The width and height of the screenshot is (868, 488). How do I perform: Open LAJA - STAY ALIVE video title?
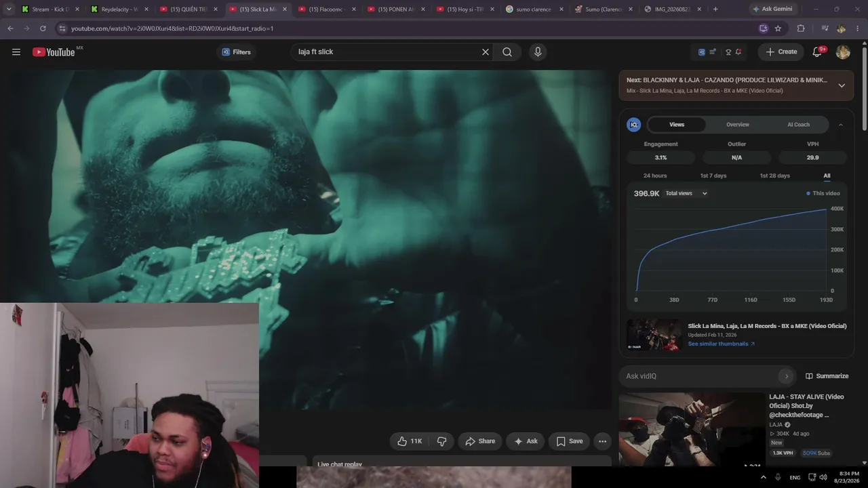806,405
